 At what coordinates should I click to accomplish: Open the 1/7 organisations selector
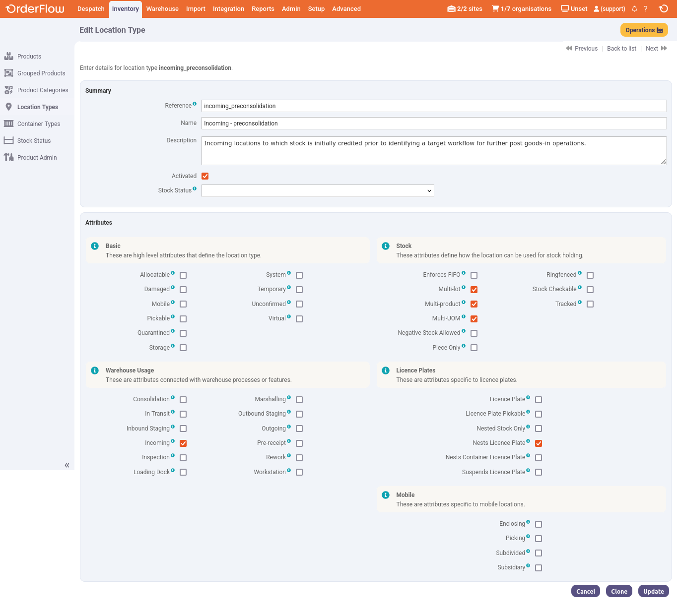tap(521, 9)
